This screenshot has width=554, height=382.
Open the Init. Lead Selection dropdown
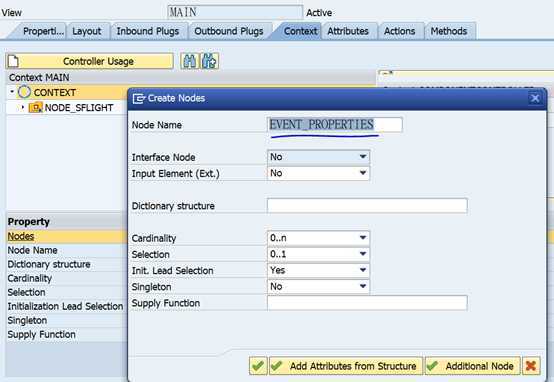363,270
